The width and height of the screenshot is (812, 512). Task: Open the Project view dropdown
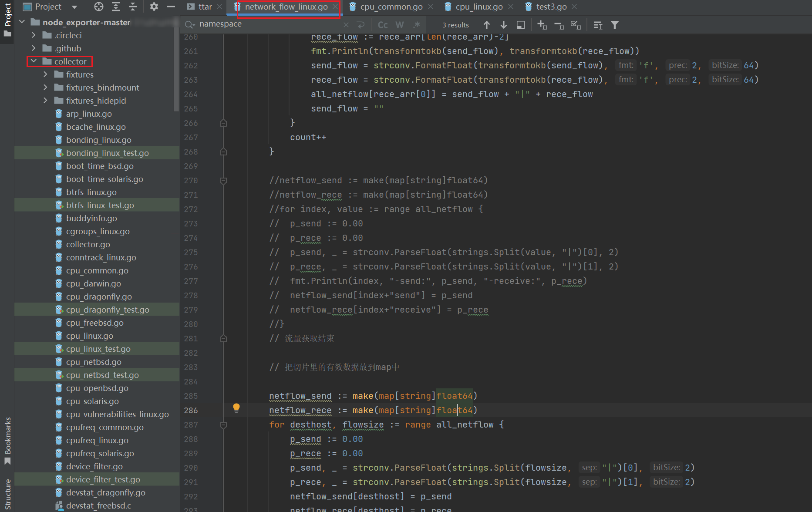[74, 7]
